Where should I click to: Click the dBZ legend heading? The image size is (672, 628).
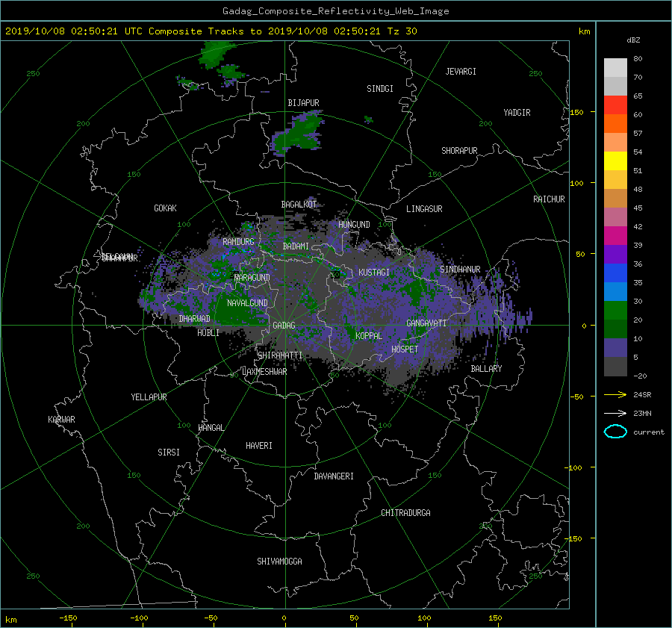pyautogui.click(x=633, y=40)
